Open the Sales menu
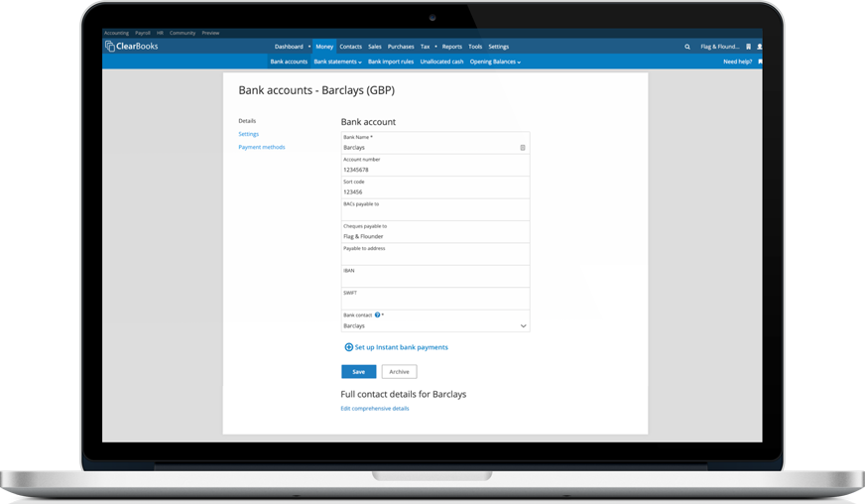This screenshot has width=866, height=504. point(375,47)
